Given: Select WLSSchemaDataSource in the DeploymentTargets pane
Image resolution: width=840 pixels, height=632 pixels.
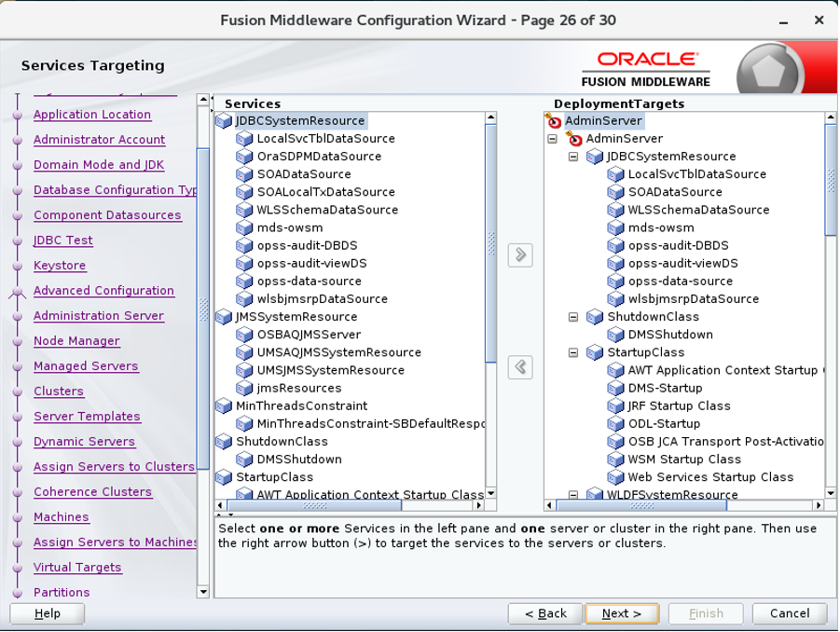Looking at the screenshot, I should (698, 210).
